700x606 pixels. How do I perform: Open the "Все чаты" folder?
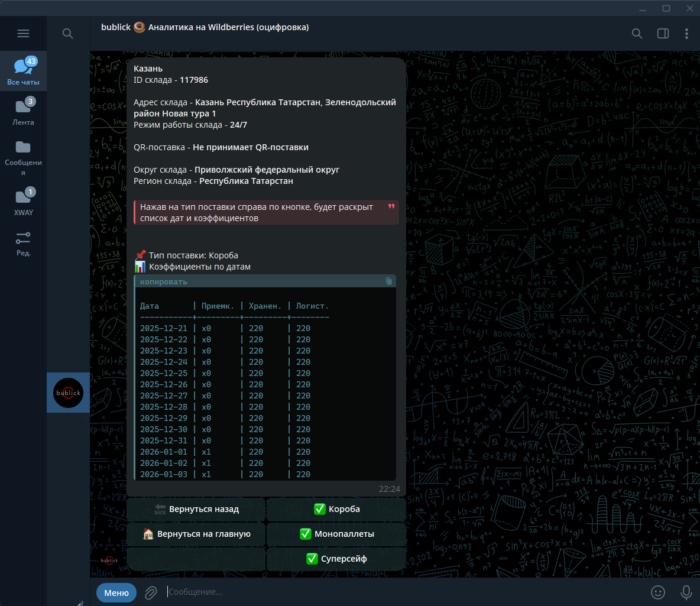[x=23, y=71]
